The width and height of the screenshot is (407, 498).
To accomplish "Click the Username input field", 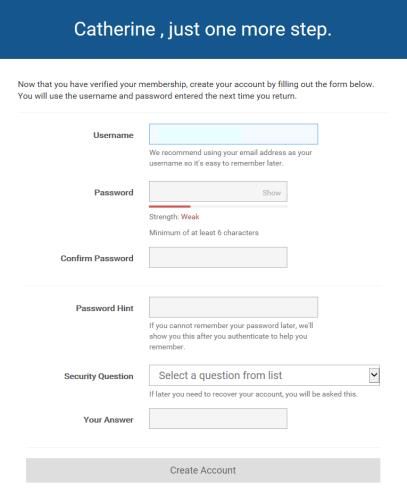I will point(233,134).
